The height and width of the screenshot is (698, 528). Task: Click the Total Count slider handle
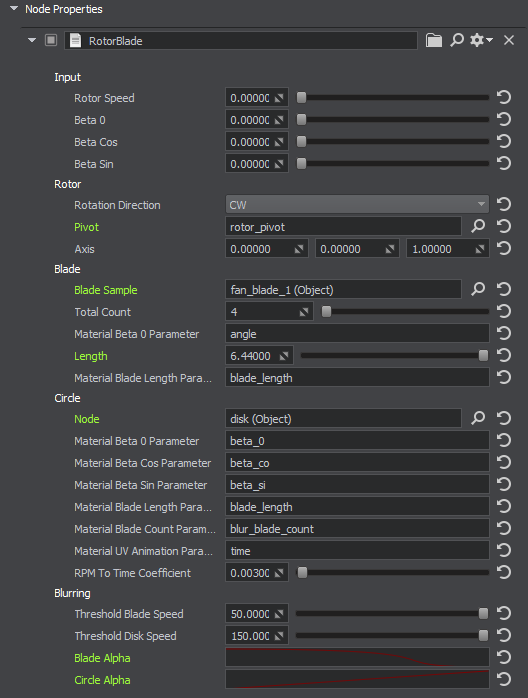click(x=326, y=312)
